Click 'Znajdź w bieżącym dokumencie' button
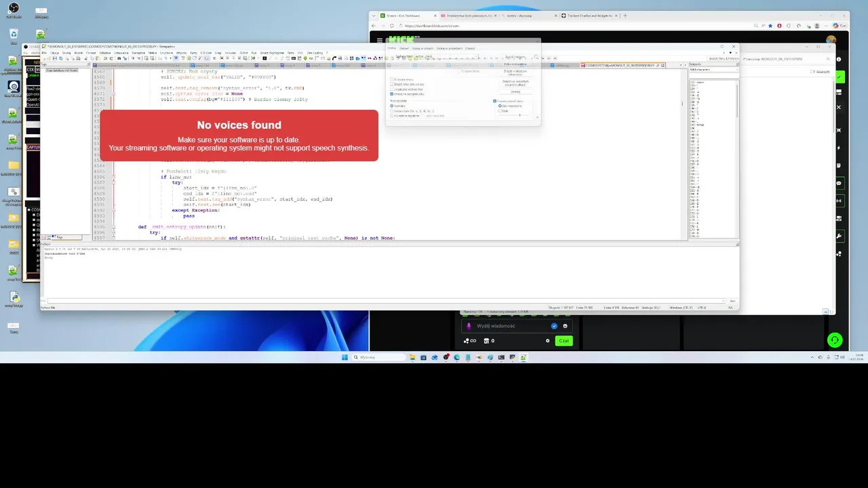868x488 pixels. (515, 73)
